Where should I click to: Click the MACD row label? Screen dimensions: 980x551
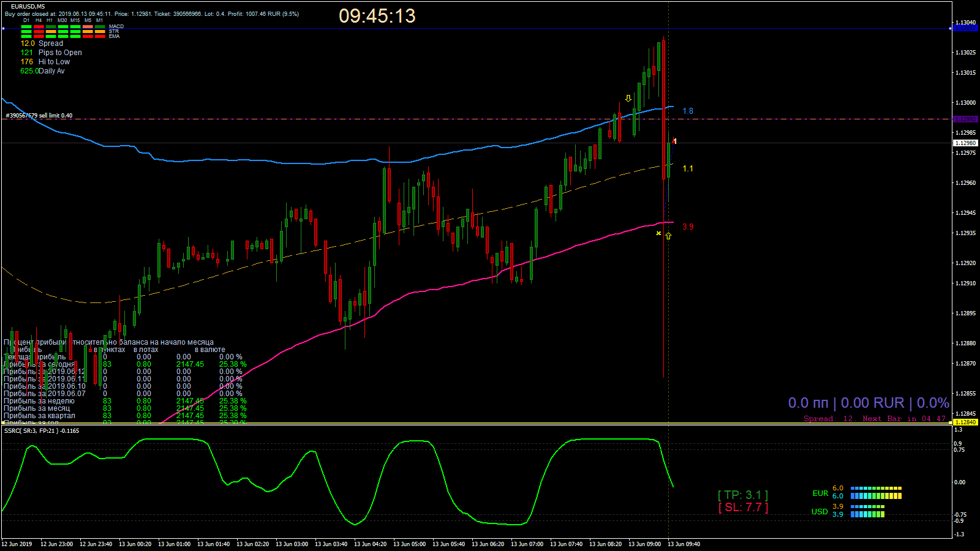(116, 27)
